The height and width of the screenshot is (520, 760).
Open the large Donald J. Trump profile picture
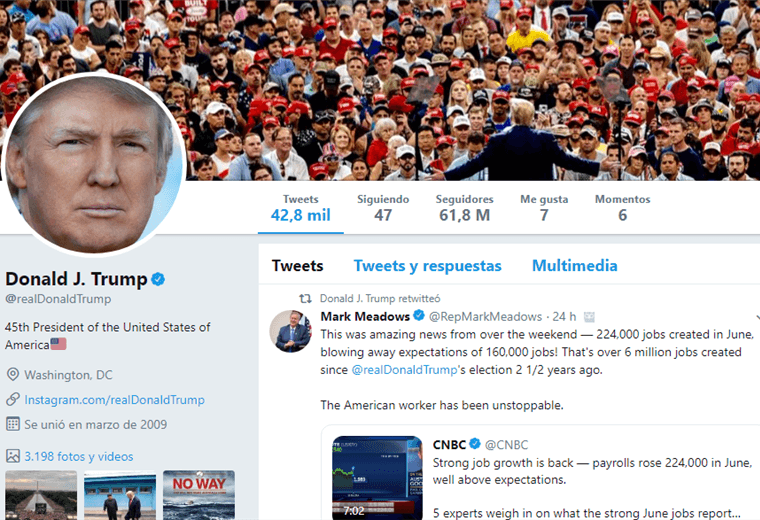94,165
